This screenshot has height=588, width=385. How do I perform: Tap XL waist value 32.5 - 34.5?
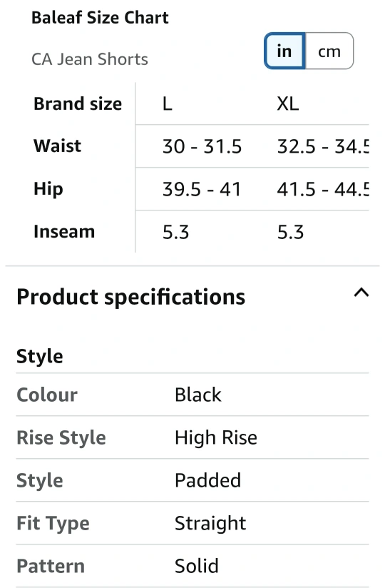click(x=323, y=146)
